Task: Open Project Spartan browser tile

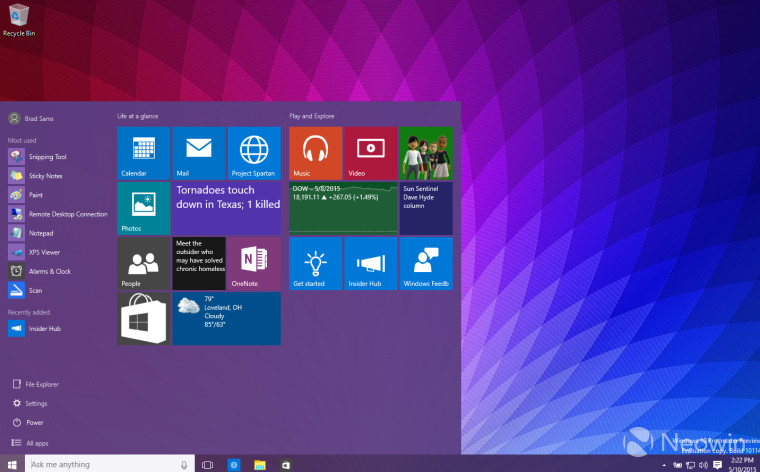Action: click(x=254, y=153)
